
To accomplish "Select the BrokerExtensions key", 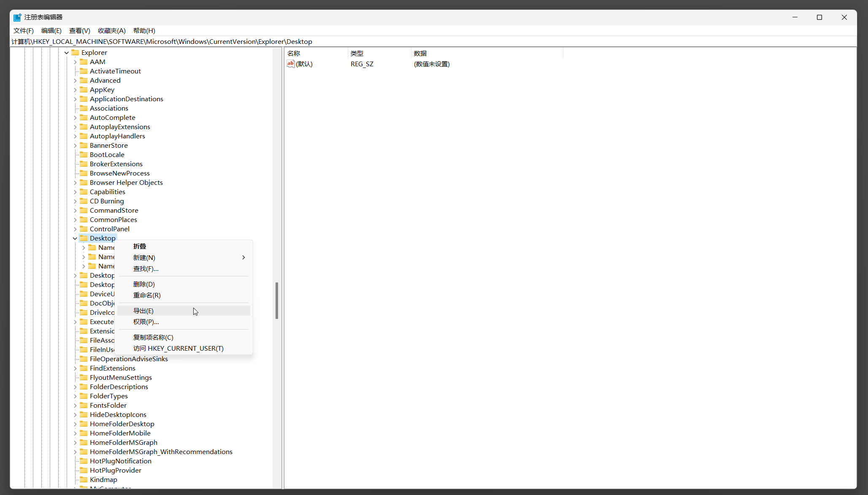I will tap(116, 164).
